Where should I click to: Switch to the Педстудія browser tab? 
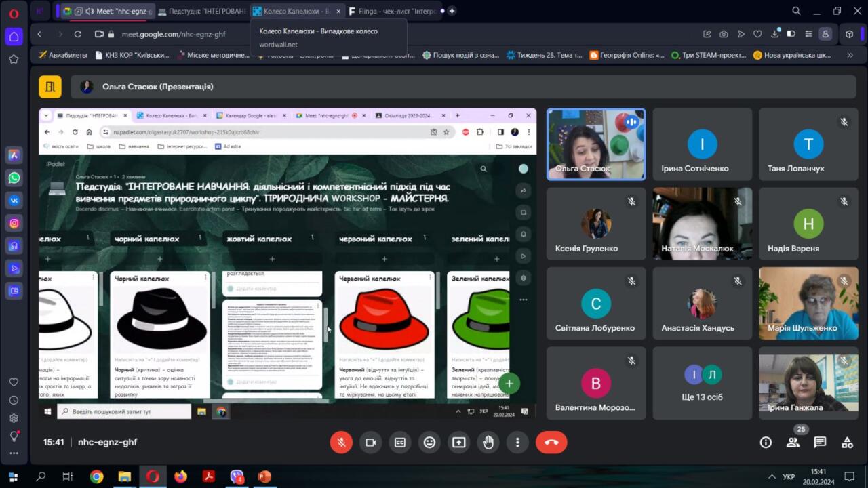[x=201, y=11]
